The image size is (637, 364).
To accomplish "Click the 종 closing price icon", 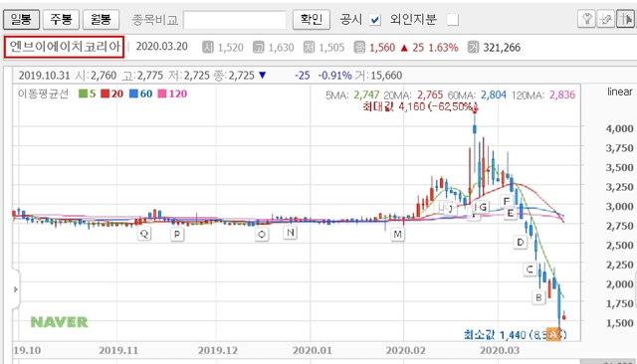I will point(359,48).
